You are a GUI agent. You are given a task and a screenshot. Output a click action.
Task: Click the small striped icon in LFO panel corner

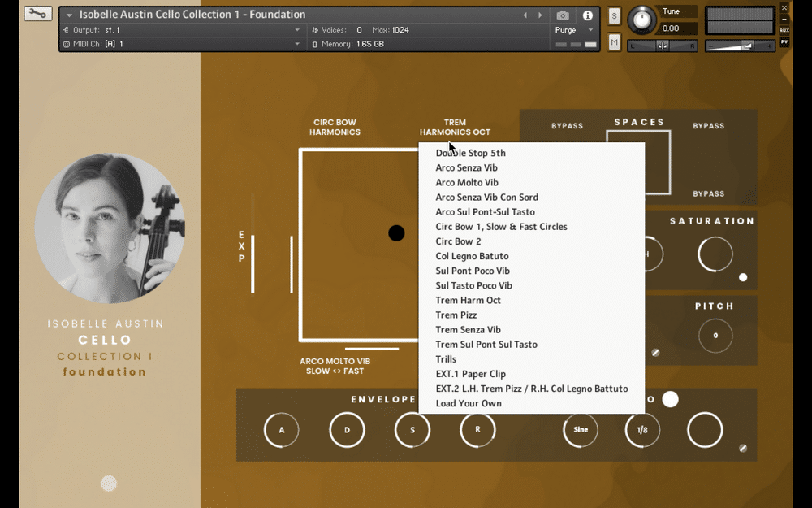(743, 449)
